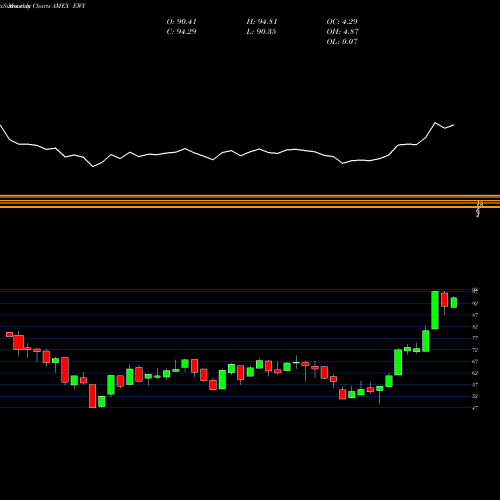Click the 52 price axis label
Screen dimensions: 500x500
pos(475,396)
